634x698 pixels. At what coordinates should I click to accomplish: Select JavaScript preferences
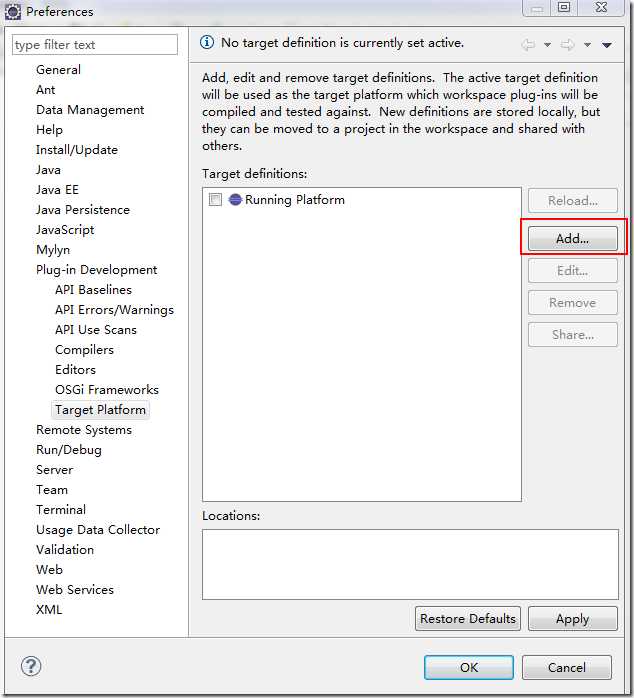pyautogui.click(x=65, y=230)
